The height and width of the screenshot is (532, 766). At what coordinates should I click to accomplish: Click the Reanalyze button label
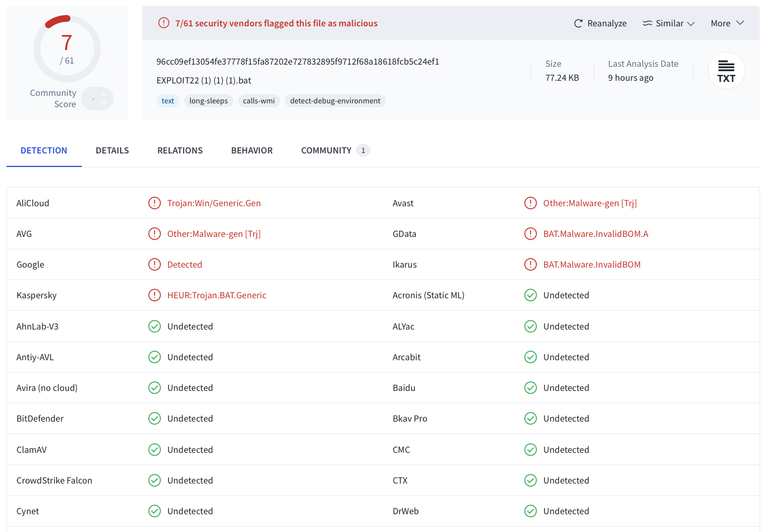point(607,23)
